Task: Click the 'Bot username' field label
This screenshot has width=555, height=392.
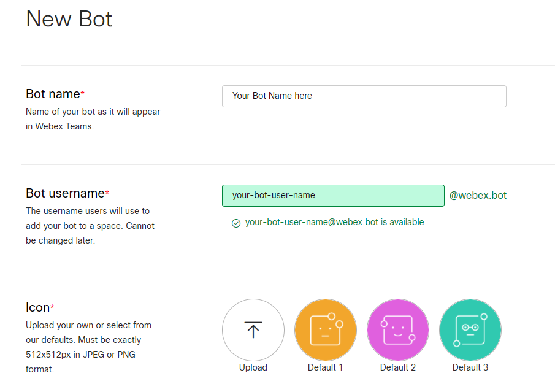Action: pos(65,193)
